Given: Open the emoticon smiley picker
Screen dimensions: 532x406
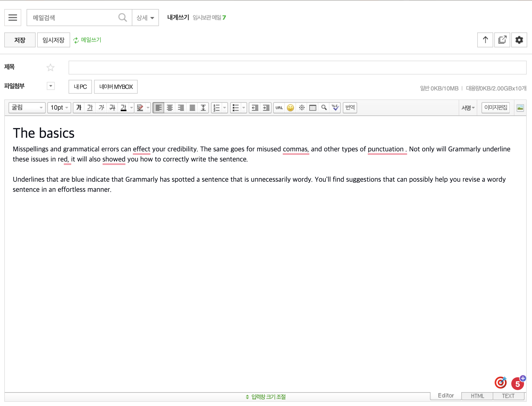Looking at the screenshot, I should pos(290,107).
